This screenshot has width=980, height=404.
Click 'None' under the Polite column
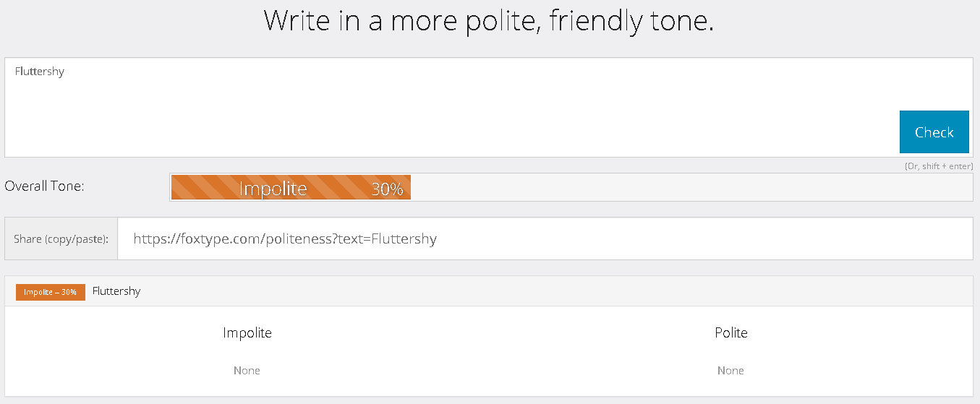click(730, 370)
